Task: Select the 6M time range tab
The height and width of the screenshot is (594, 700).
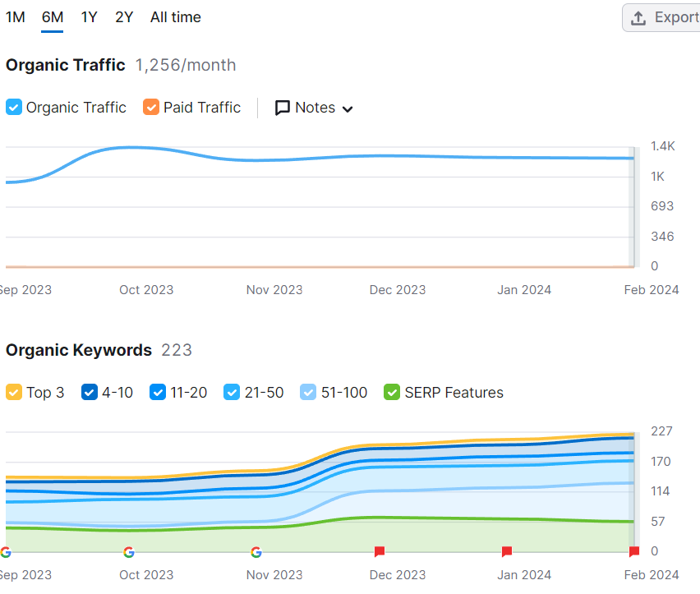Action: point(53,17)
